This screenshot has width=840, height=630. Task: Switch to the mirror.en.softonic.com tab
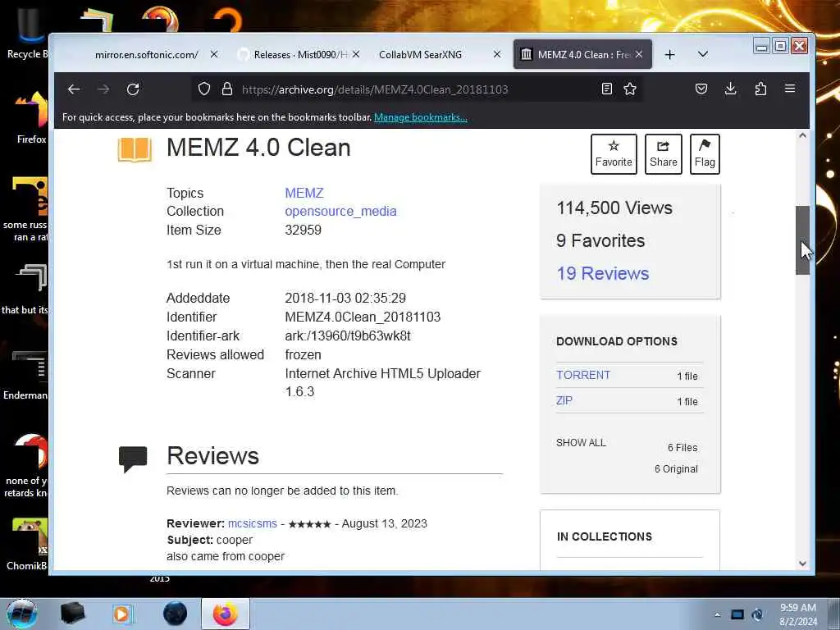tap(146, 55)
